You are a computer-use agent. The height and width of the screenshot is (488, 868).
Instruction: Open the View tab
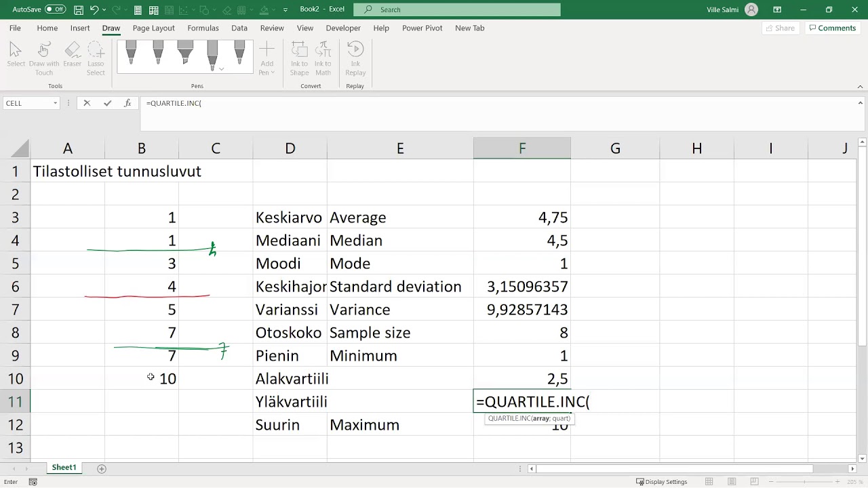click(305, 28)
